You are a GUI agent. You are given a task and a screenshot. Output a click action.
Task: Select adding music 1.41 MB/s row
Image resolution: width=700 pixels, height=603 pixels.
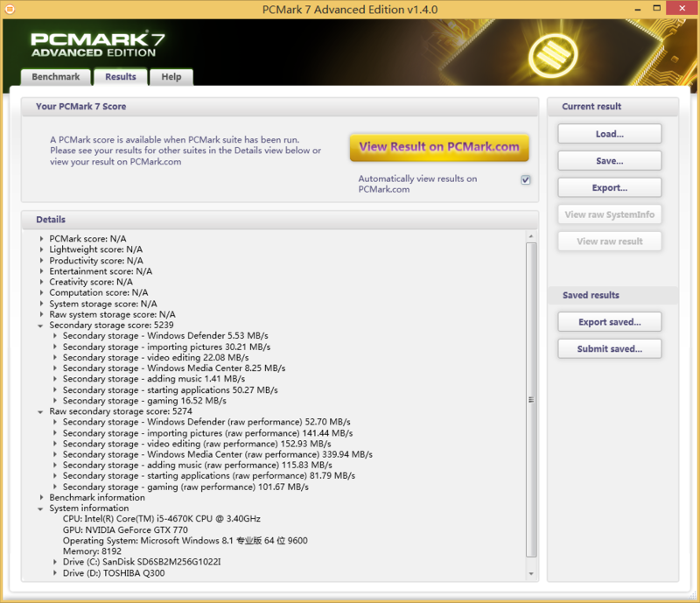point(154,379)
